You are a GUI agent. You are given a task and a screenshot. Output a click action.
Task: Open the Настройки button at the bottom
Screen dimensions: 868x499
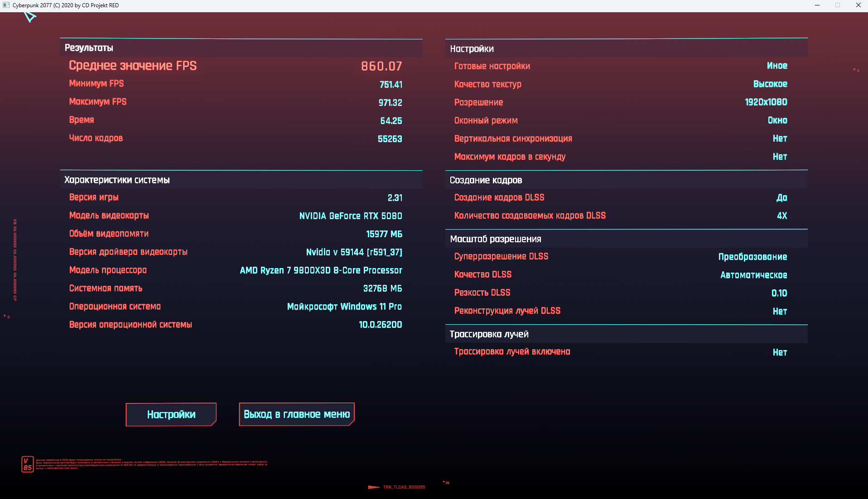(171, 414)
